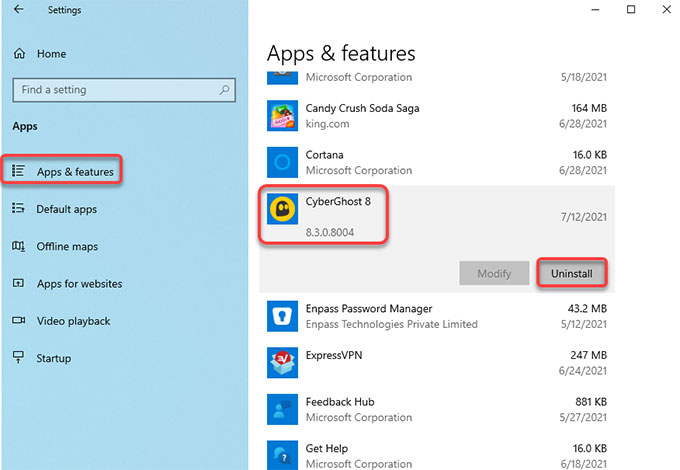Viewport: 680px width, 470px height.
Task: Click the 164 MB size value
Action: pyautogui.click(x=589, y=108)
